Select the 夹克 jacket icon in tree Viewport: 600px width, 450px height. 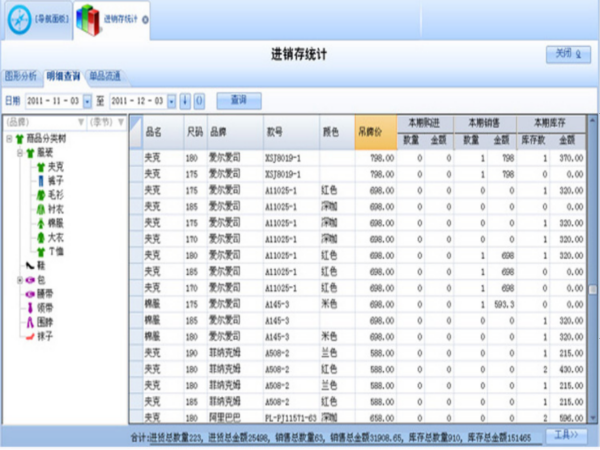click(x=41, y=167)
